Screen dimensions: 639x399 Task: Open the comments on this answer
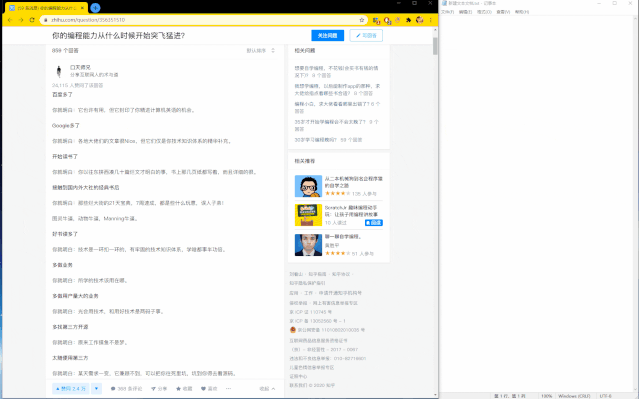click(126, 389)
